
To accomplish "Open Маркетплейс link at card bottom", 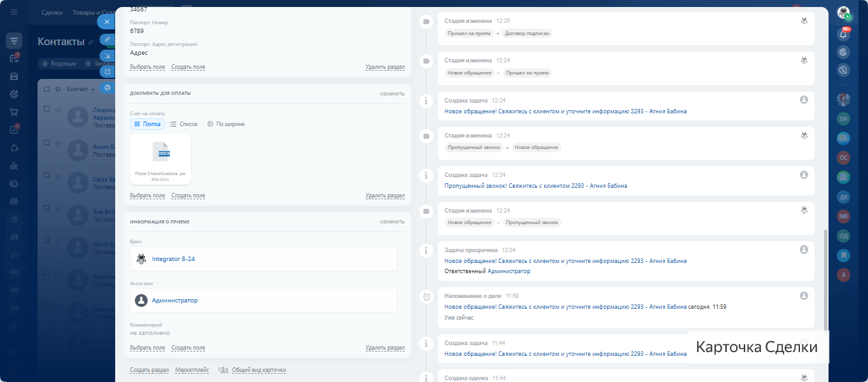I will click(192, 370).
